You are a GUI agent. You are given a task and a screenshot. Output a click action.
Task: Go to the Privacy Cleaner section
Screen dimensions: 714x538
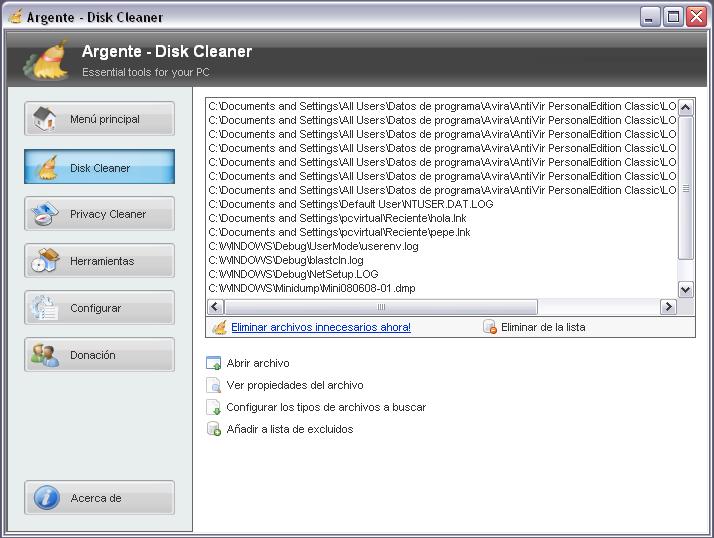click(99, 214)
